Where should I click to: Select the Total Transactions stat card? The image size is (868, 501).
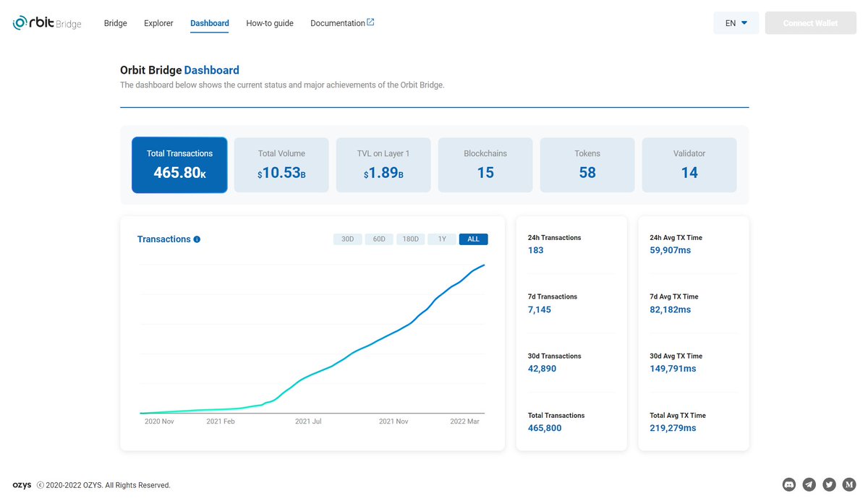[x=179, y=165]
